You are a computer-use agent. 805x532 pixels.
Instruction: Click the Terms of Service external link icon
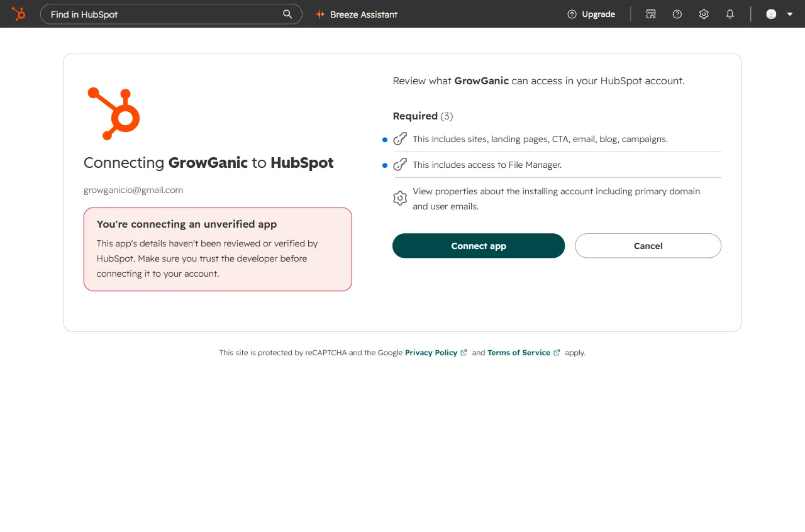tap(557, 353)
